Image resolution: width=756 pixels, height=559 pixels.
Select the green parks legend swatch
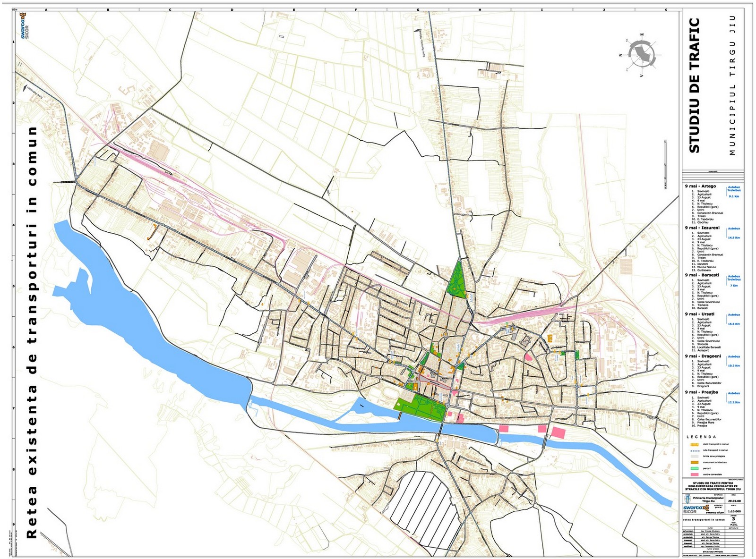(694, 468)
